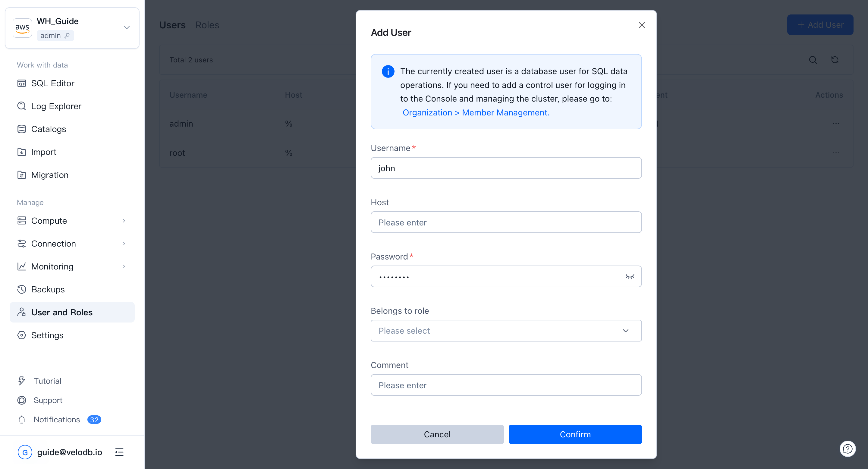The height and width of the screenshot is (469, 868).
Task: Open the Backups section
Action: coord(48,289)
